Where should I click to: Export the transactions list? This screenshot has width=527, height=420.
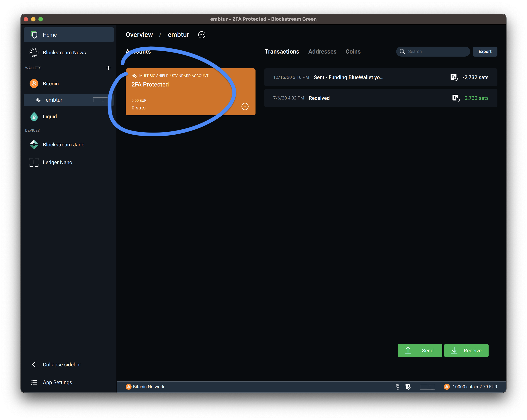click(485, 52)
